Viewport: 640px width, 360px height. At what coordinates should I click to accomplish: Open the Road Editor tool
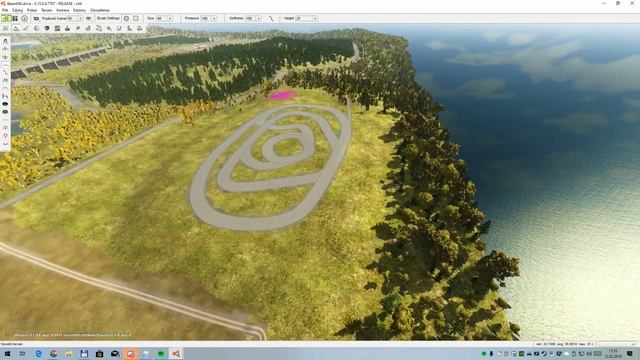pos(129,29)
